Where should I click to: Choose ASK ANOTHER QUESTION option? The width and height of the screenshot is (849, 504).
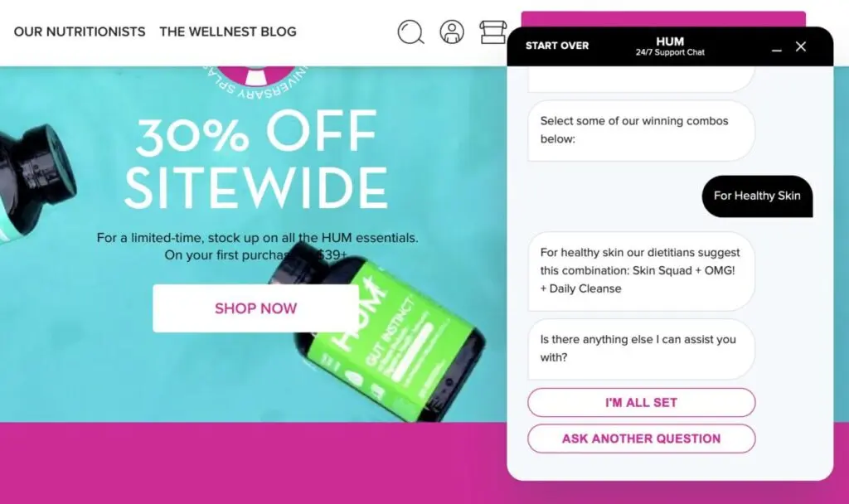tap(641, 439)
